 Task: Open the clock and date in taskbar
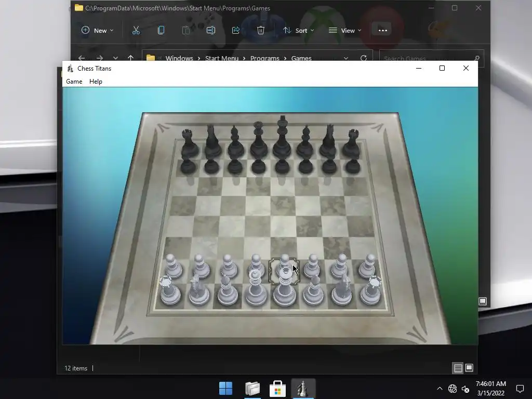490,389
